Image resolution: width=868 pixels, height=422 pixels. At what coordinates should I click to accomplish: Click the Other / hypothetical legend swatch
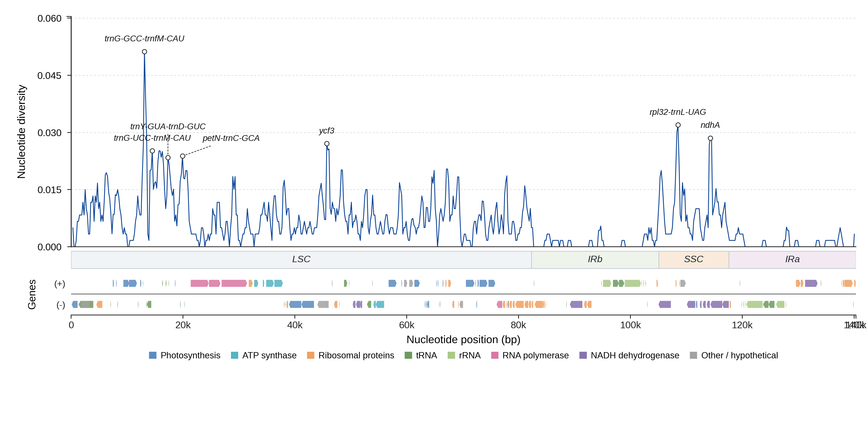click(693, 355)
